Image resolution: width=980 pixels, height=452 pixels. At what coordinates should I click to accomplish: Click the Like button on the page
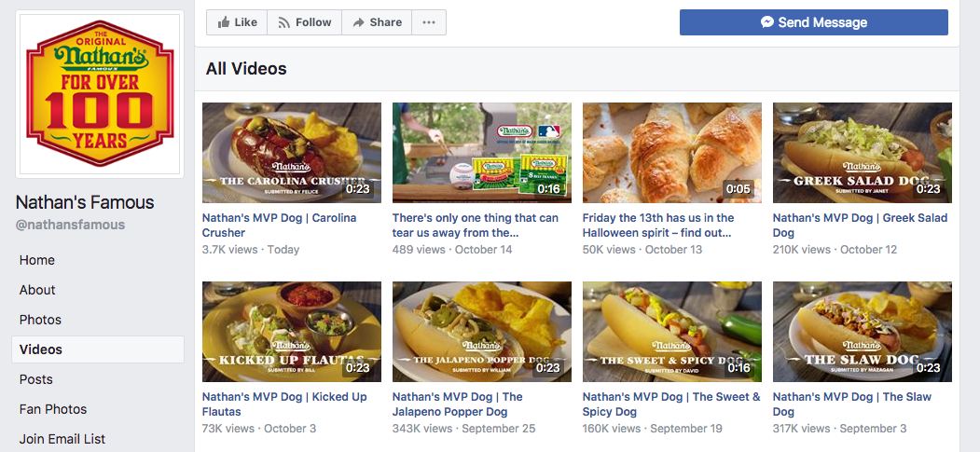237,22
